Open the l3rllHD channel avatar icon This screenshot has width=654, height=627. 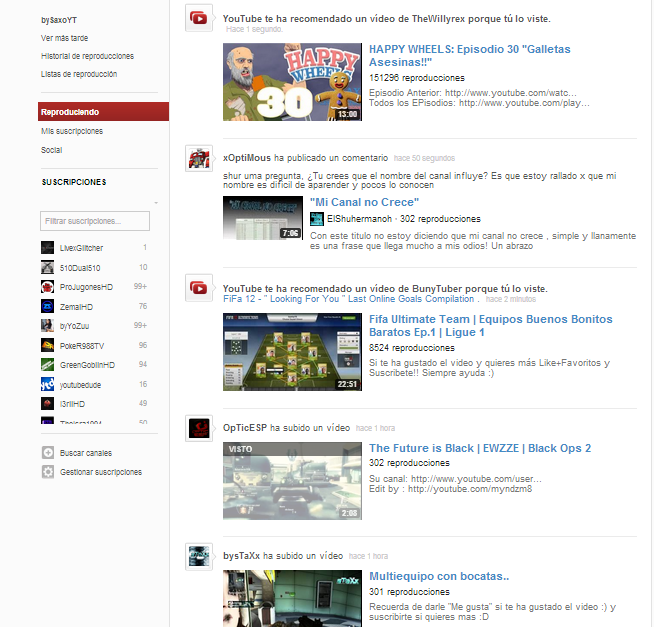[x=47, y=403]
